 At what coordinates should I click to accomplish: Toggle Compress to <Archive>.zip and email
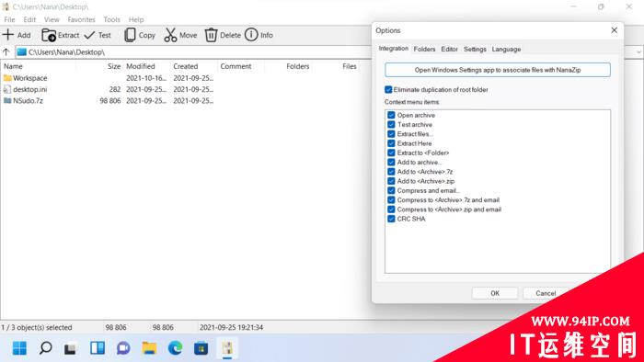[x=391, y=209]
